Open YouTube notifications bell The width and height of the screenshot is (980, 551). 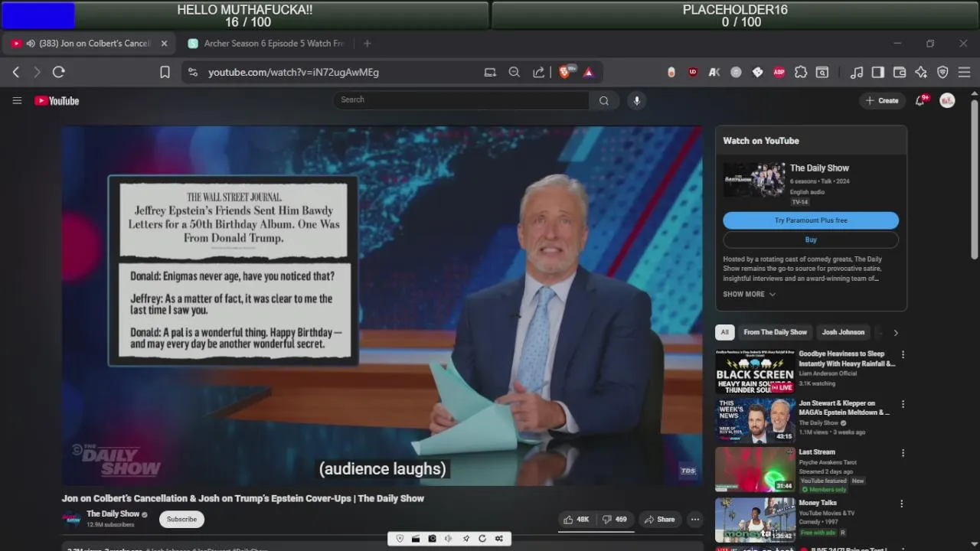point(921,100)
